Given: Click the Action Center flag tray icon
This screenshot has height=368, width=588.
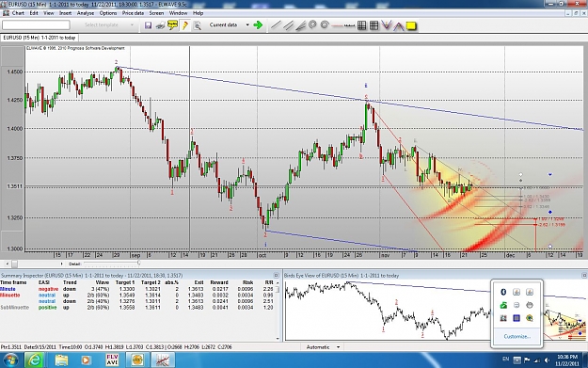Looking at the screenshot, I should click(527, 360).
